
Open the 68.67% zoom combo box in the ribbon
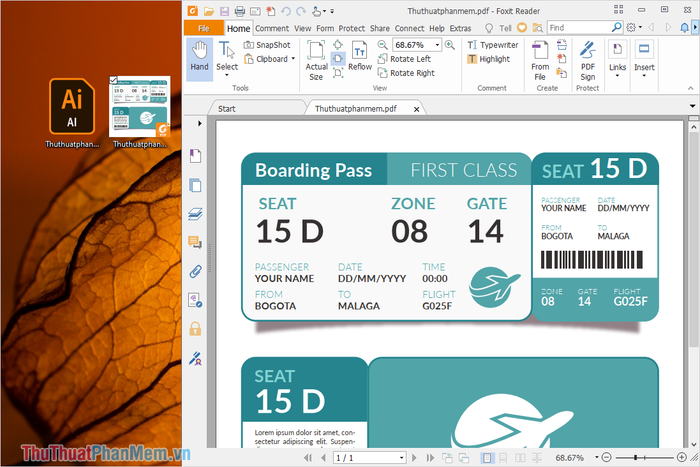417,45
